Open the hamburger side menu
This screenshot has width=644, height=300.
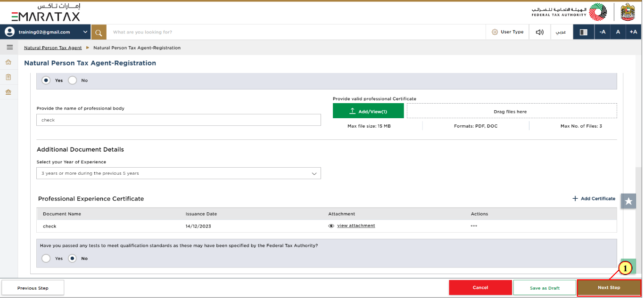9,48
